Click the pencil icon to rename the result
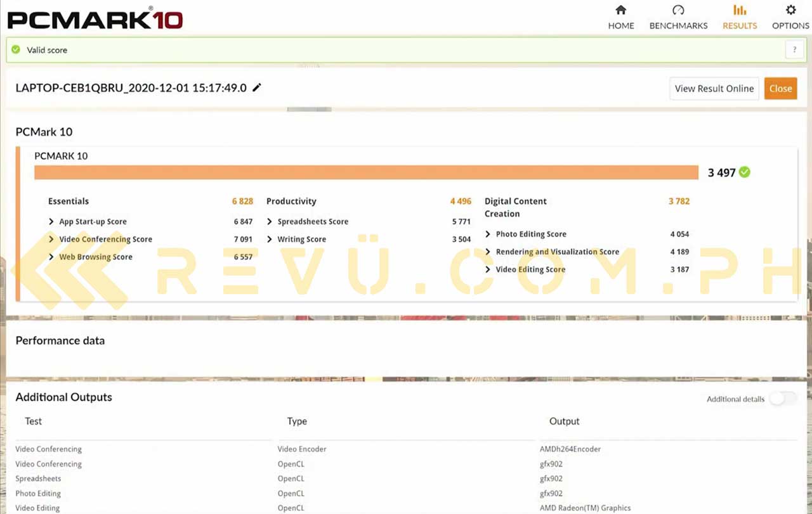The height and width of the screenshot is (514, 812). coord(257,87)
